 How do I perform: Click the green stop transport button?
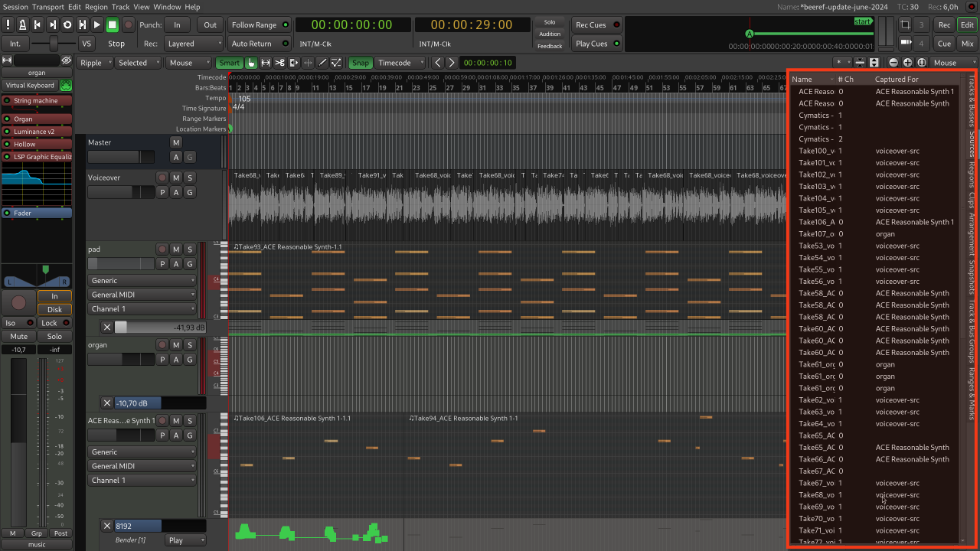click(x=113, y=24)
